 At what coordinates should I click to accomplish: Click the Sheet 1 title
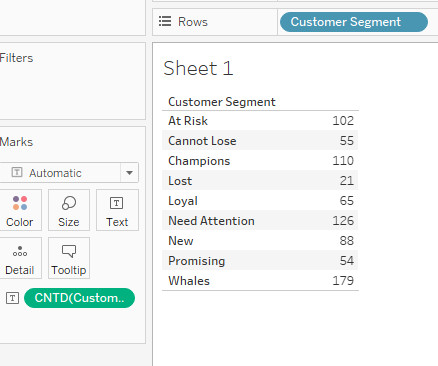(198, 68)
